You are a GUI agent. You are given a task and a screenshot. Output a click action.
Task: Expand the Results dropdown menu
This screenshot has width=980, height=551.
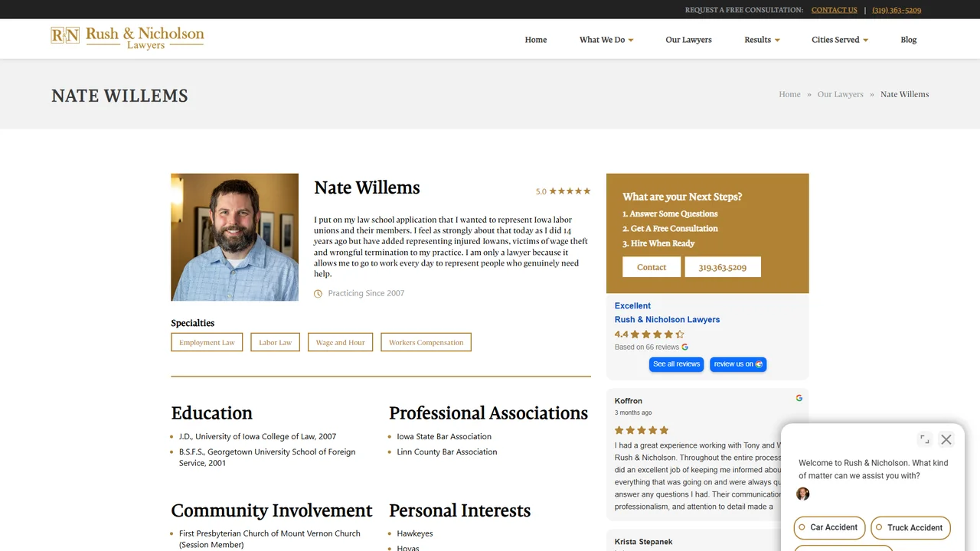click(x=762, y=40)
